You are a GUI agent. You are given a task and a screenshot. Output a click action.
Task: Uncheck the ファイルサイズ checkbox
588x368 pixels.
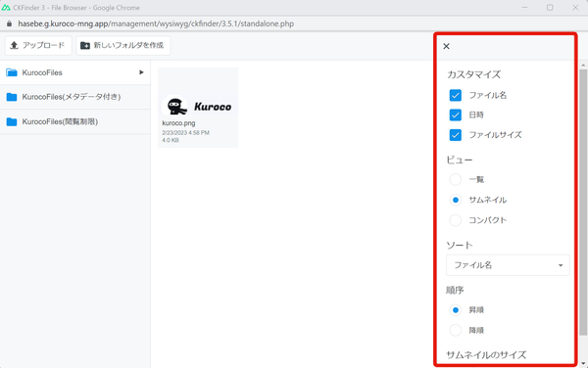[x=456, y=135]
